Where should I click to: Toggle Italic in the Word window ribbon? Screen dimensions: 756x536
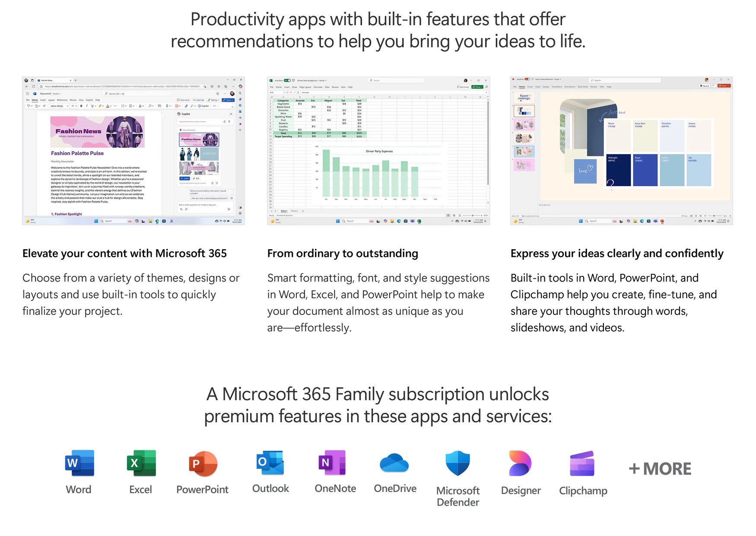[x=87, y=106]
